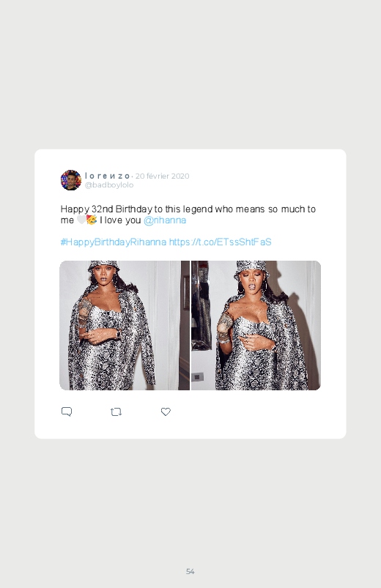The image size is (381, 588).
Task: Click page number 54 at the bottom
Action: [x=190, y=571]
